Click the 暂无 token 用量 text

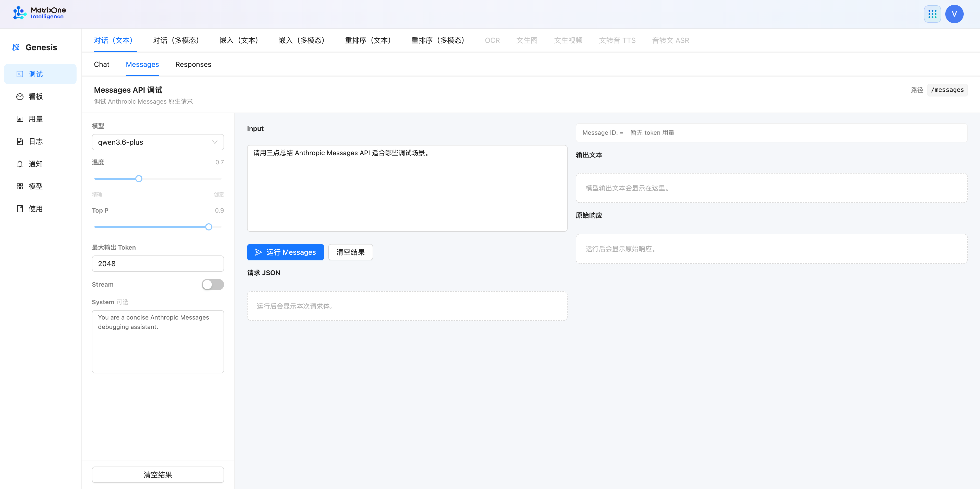tap(652, 133)
